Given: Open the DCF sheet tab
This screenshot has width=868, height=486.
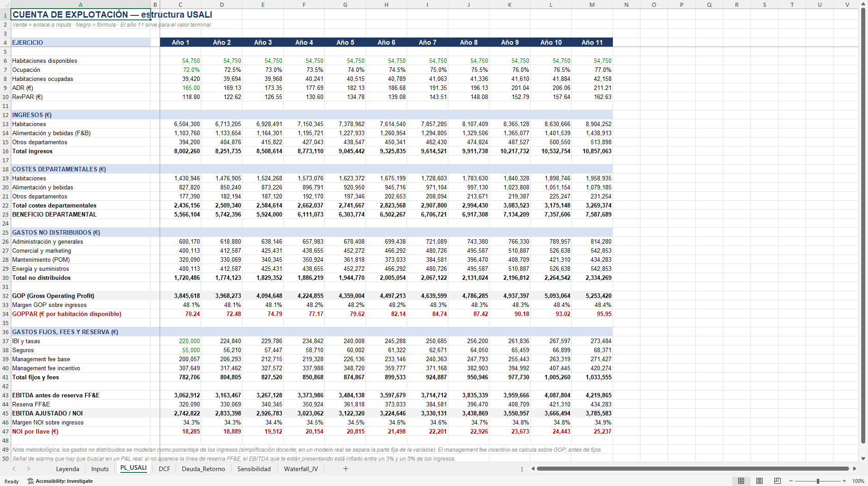Looking at the screenshot, I should pyautogui.click(x=165, y=469).
